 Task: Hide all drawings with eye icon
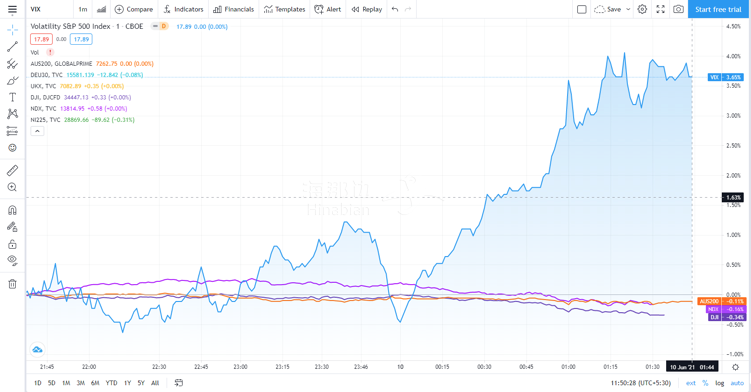12,261
